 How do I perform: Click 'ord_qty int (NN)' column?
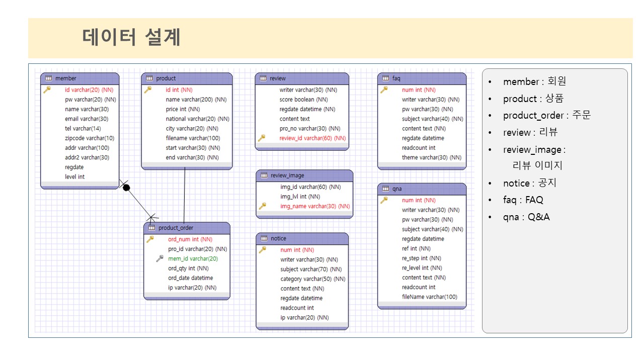coord(188,268)
